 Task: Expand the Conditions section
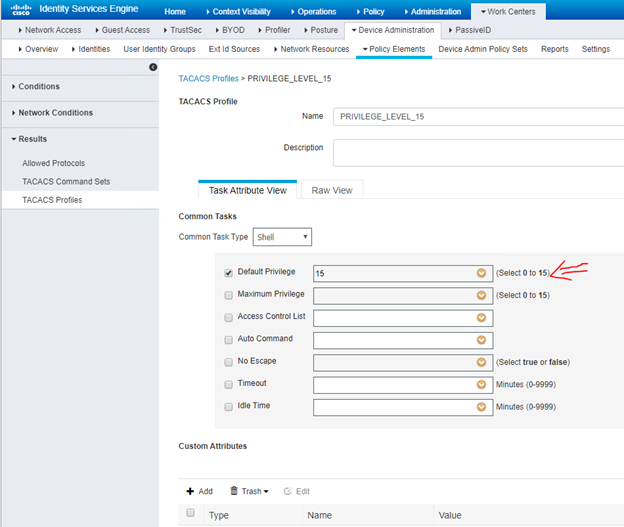(36, 86)
